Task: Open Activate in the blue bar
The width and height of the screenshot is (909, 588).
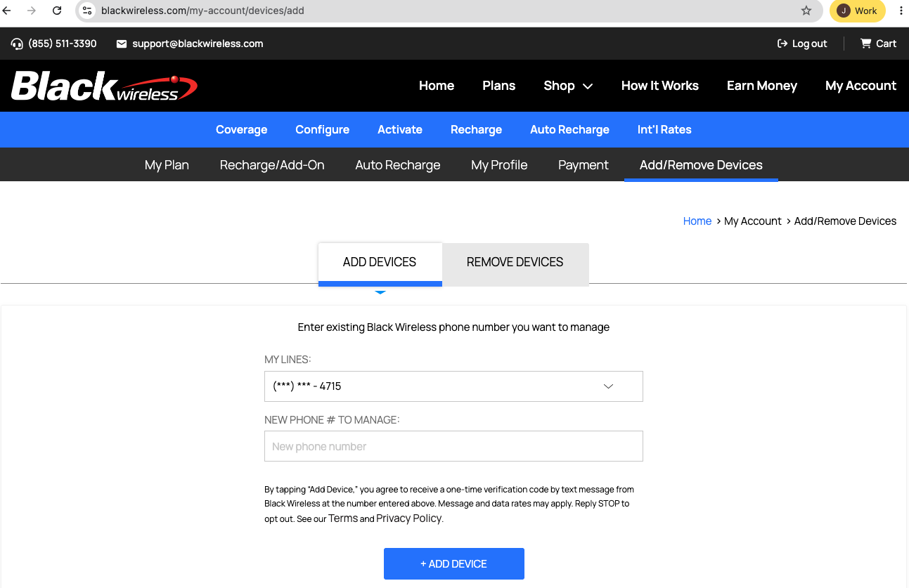Action: pos(400,129)
